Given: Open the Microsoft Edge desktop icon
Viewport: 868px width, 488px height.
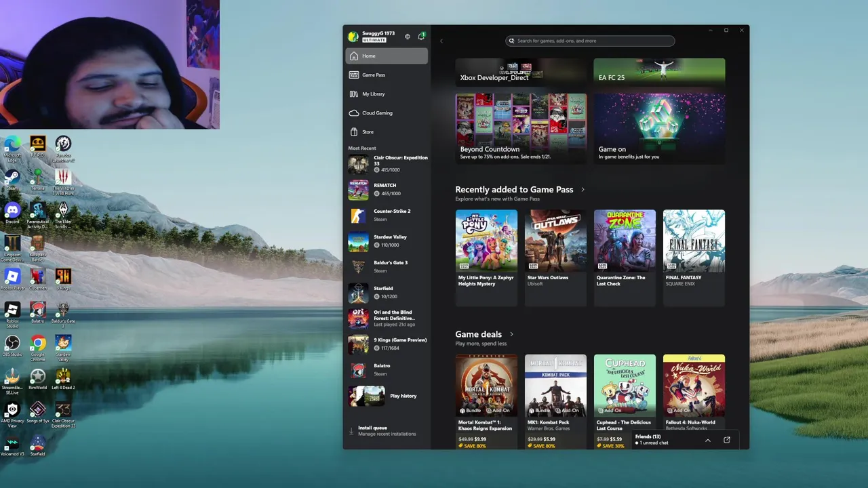Looking at the screenshot, I should point(12,148).
